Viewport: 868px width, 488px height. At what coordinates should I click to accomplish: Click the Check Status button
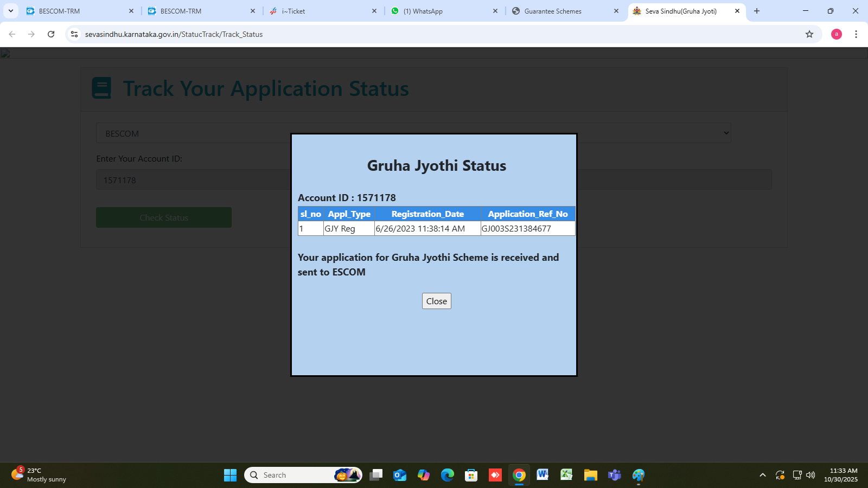click(164, 217)
